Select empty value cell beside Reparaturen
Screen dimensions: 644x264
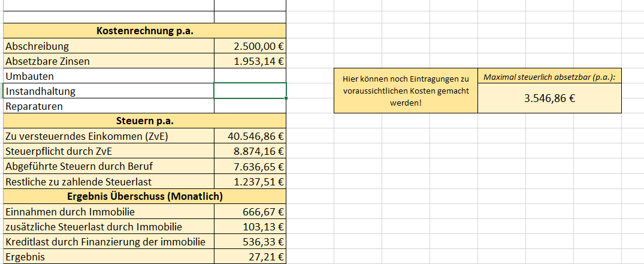tap(250, 106)
